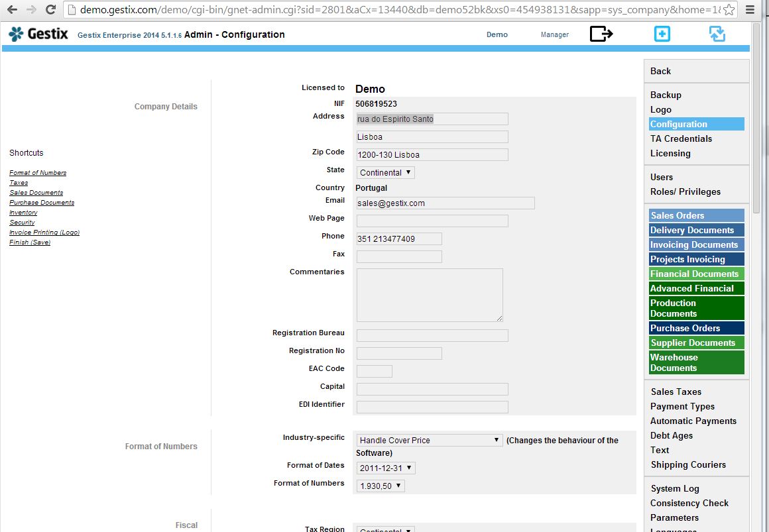
Task: Select the Configuration menu item
Action: tap(697, 124)
